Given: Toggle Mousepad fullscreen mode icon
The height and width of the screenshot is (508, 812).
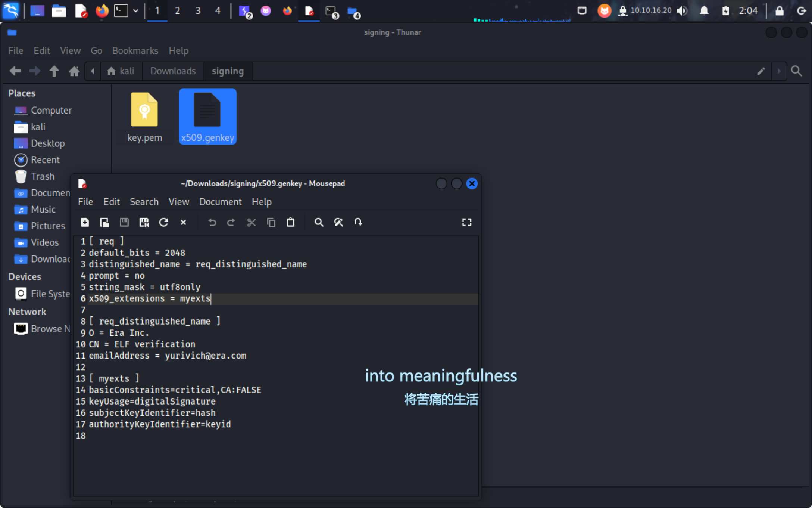Looking at the screenshot, I should tap(466, 223).
